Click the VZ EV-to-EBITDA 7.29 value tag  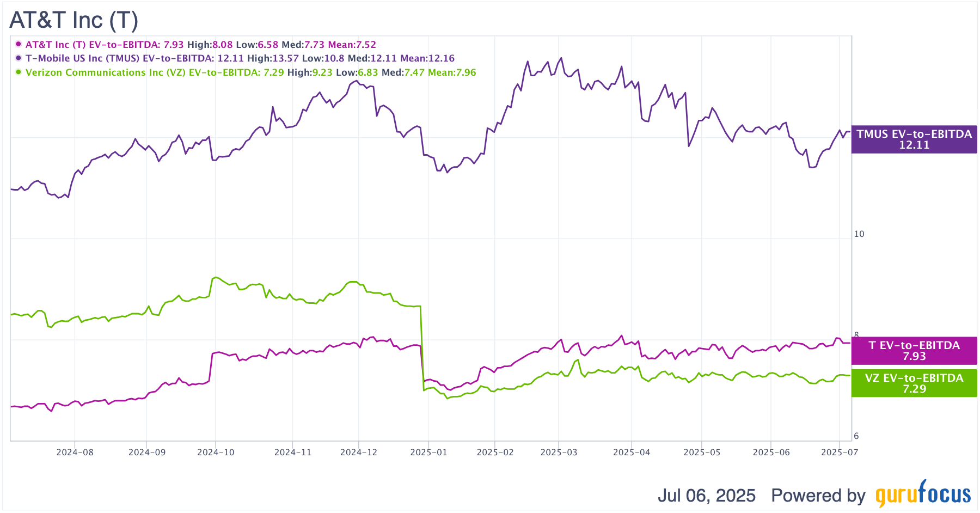[x=914, y=383]
